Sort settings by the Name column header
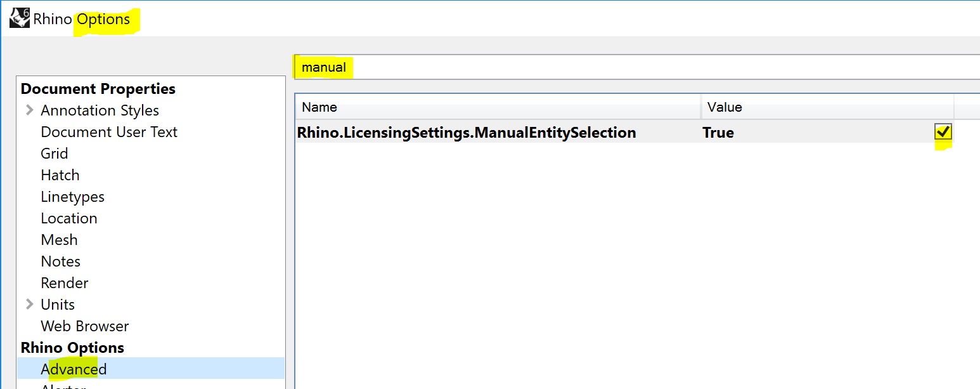This screenshot has height=389, width=980. (498, 107)
